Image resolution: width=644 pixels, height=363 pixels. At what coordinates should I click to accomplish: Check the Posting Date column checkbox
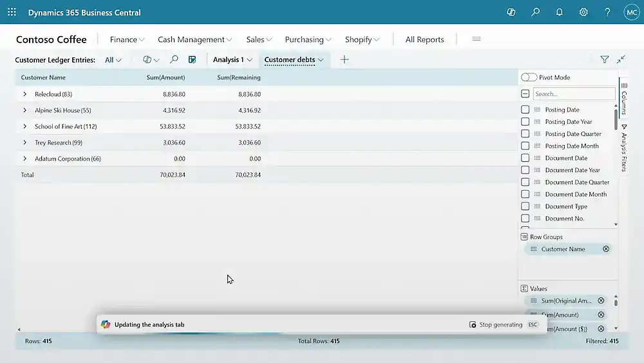coord(526,110)
